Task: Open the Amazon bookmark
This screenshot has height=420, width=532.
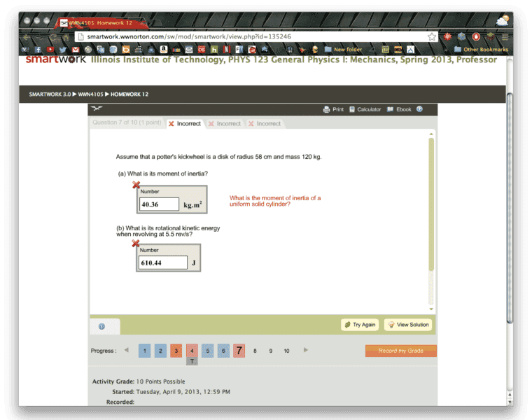Action: click(x=164, y=50)
